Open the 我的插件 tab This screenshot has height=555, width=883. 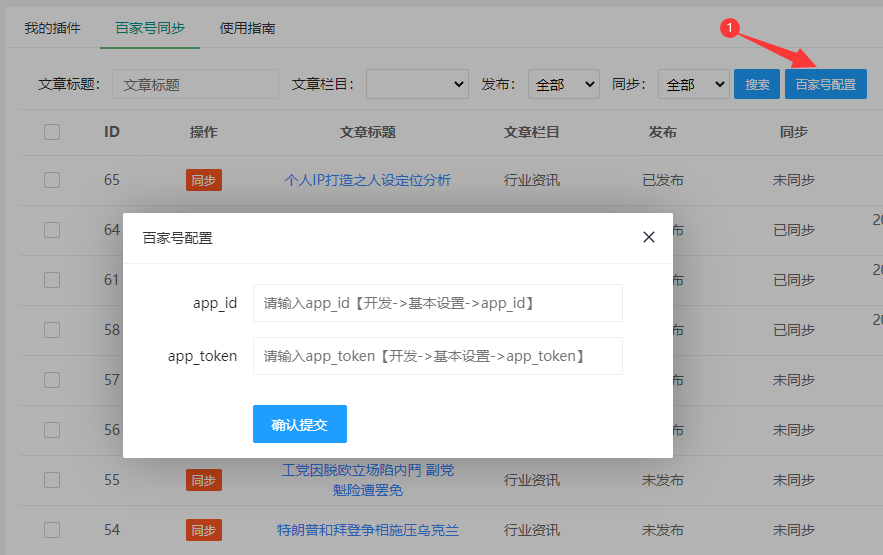click(52, 28)
